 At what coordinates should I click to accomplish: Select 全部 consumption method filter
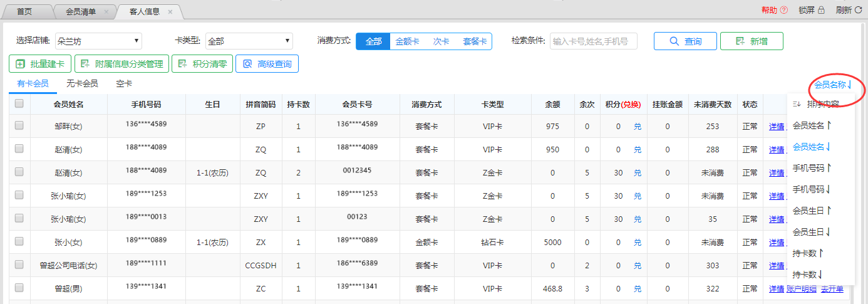coord(373,41)
